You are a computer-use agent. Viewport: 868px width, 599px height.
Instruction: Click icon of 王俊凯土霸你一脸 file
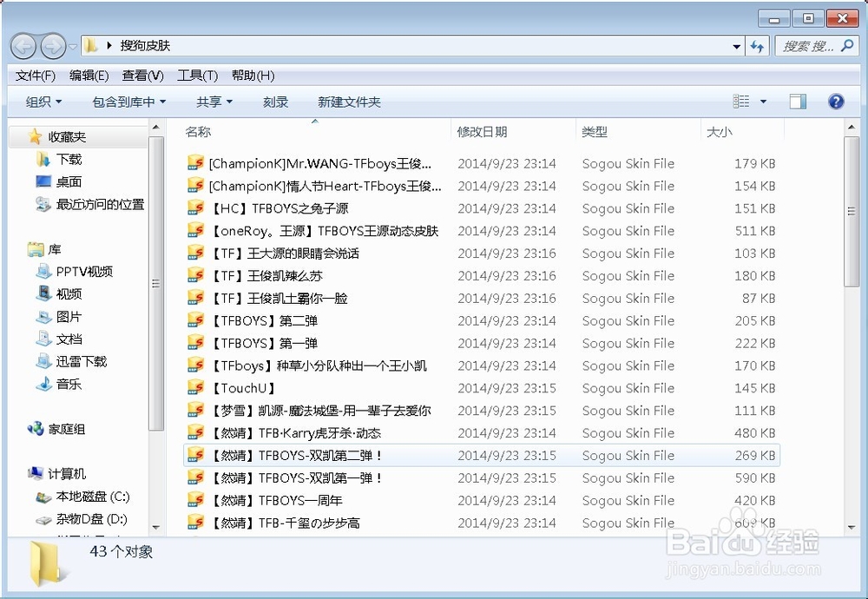pyautogui.click(x=196, y=298)
